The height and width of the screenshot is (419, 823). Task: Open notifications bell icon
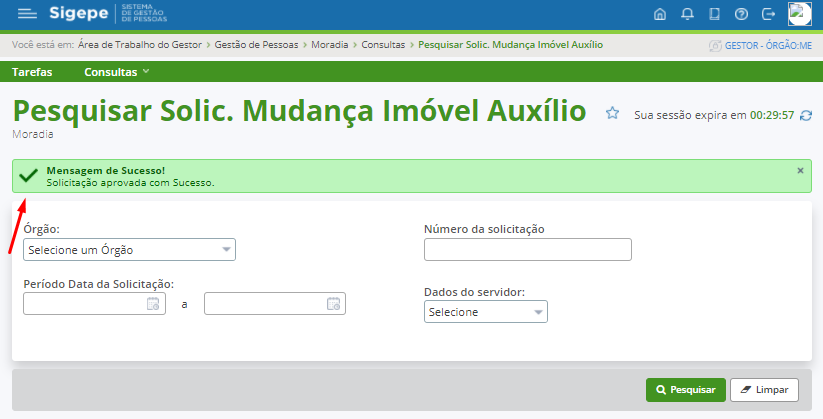(x=687, y=14)
